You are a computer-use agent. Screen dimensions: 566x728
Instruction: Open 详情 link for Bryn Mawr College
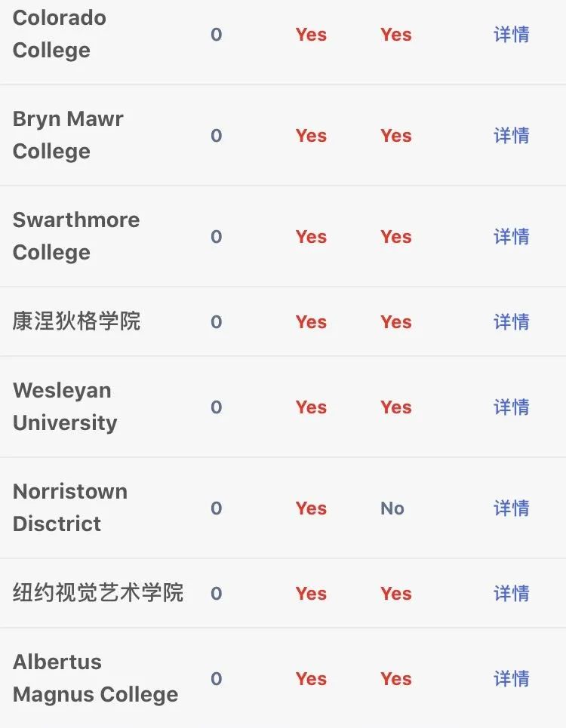511,136
